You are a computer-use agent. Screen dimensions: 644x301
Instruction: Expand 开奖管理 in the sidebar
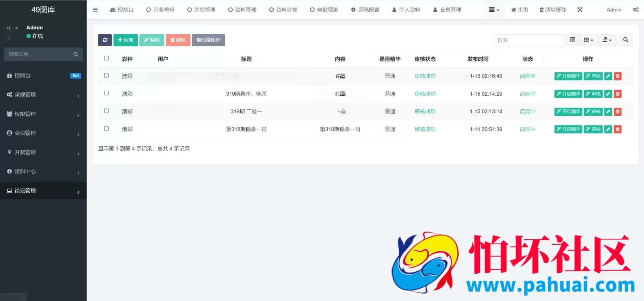click(x=43, y=152)
